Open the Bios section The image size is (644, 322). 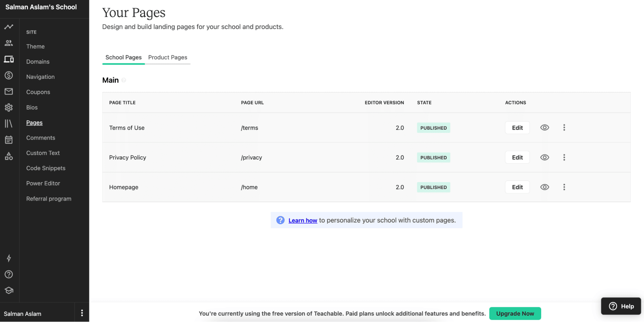[x=32, y=107]
